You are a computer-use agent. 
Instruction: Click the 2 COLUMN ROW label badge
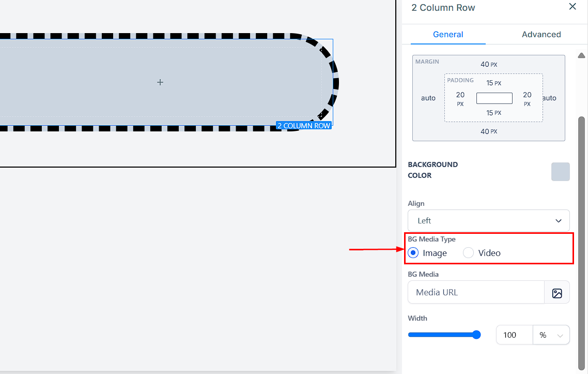(303, 126)
